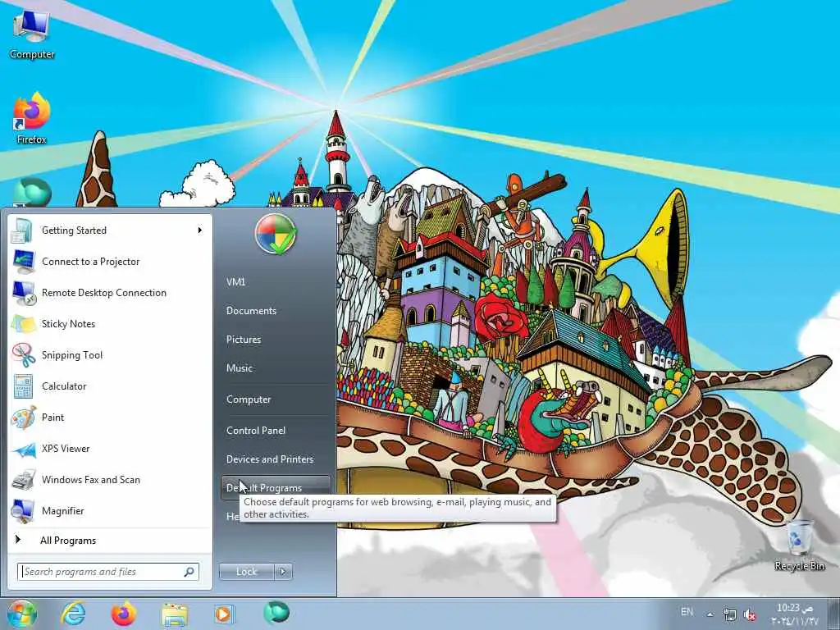The width and height of the screenshot is (840, 630).
Task: Open the shutdown options arrow next to Lock
Action: coord(283,572)
